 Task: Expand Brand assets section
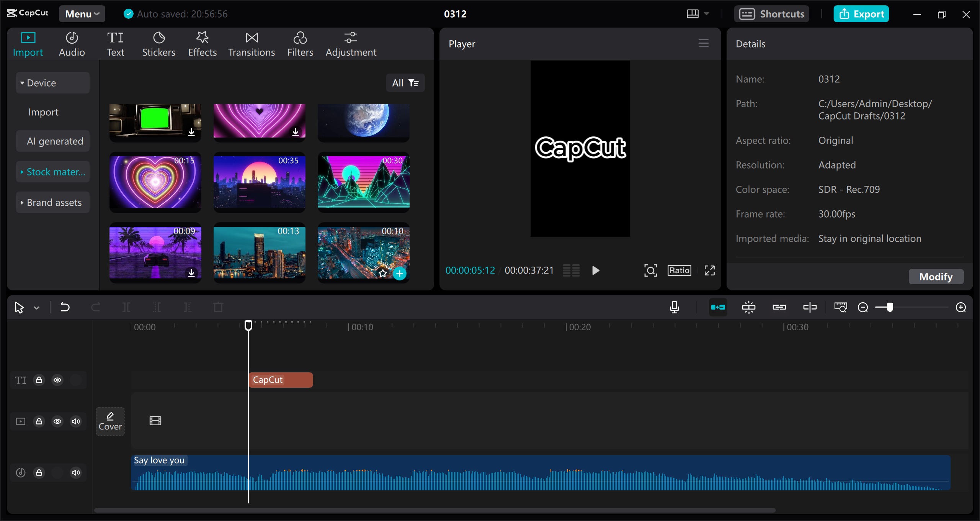point(53,202)
